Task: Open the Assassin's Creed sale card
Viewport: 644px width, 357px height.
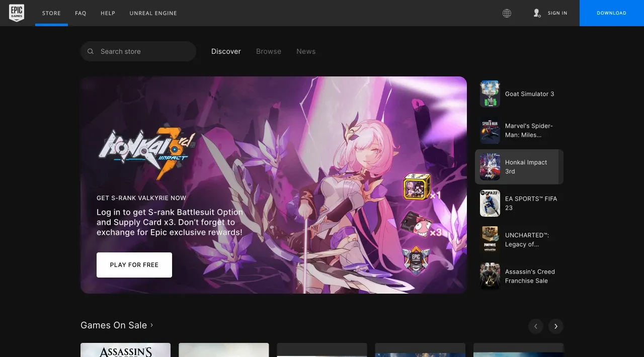Action: click(126, 350)
